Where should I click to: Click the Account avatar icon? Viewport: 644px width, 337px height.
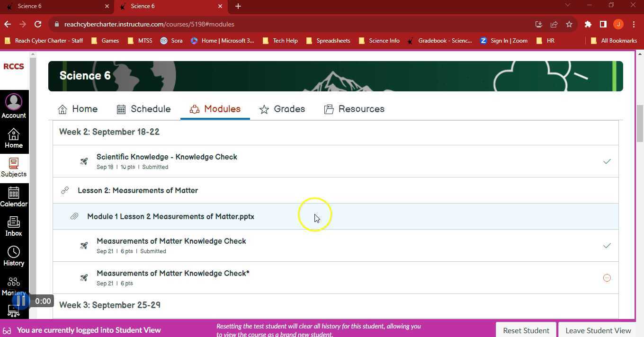point(14,102)
